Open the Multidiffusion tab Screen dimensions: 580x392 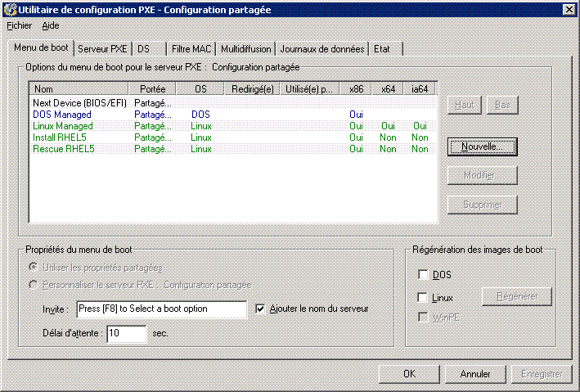coord(246,49)
